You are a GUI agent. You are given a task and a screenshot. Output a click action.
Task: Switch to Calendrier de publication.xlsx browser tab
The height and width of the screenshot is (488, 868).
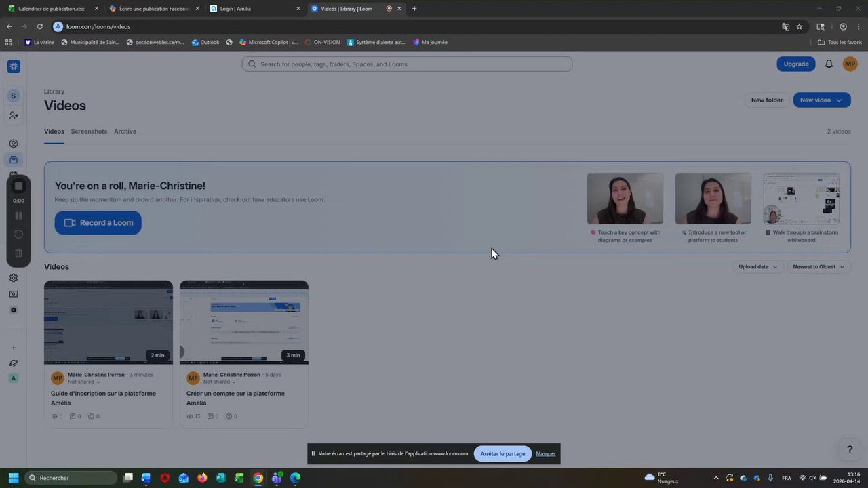click(x=52, y=9)
